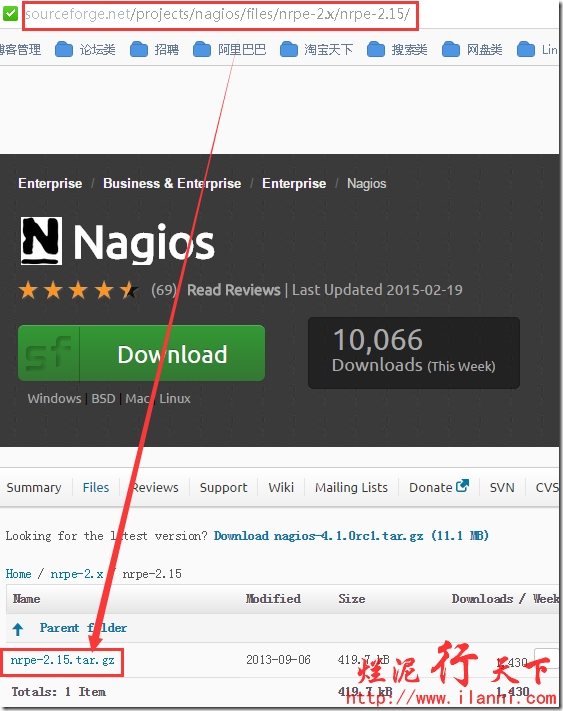The width and height of the screenshot is (563, 711).
Task: Click the first Enterprise breadcrumb link
Action: click(50, 183)
